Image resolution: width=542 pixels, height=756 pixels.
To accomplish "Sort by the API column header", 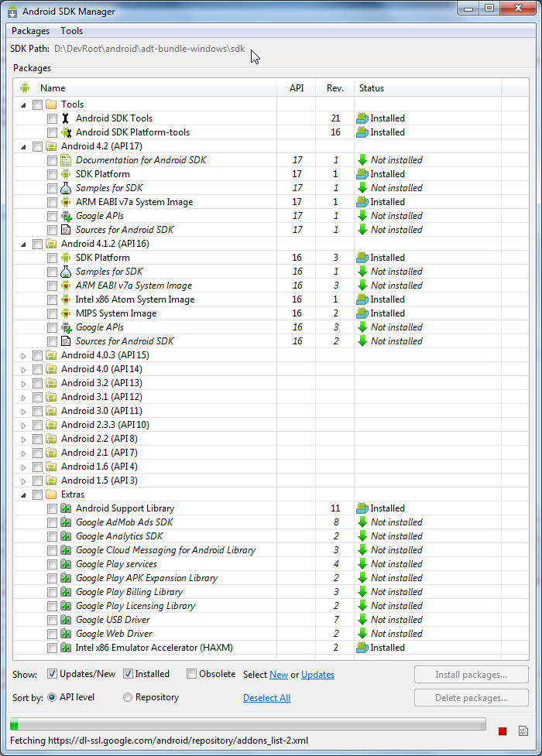I will 297,88.
